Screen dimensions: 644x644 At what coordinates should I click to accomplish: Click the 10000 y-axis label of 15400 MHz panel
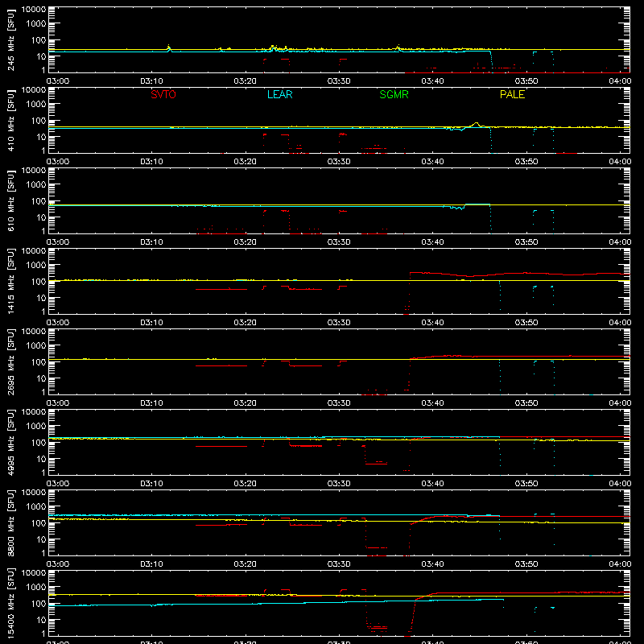click(x=34, y=573)
